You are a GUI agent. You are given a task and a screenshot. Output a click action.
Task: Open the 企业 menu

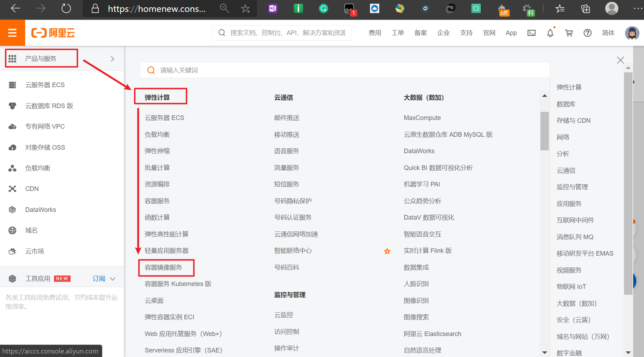click(x=443, y=33)
